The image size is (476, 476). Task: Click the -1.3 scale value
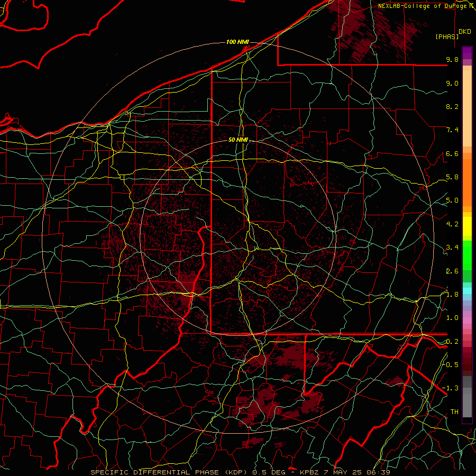point(451,388)
